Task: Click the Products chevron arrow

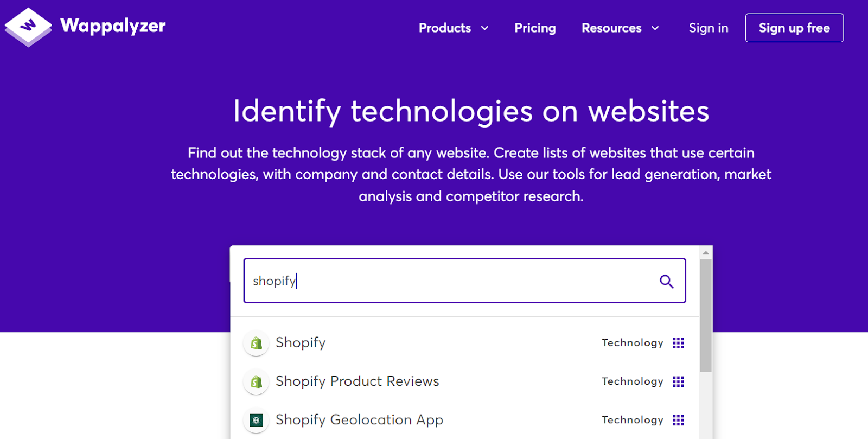Action: [484, 28]
